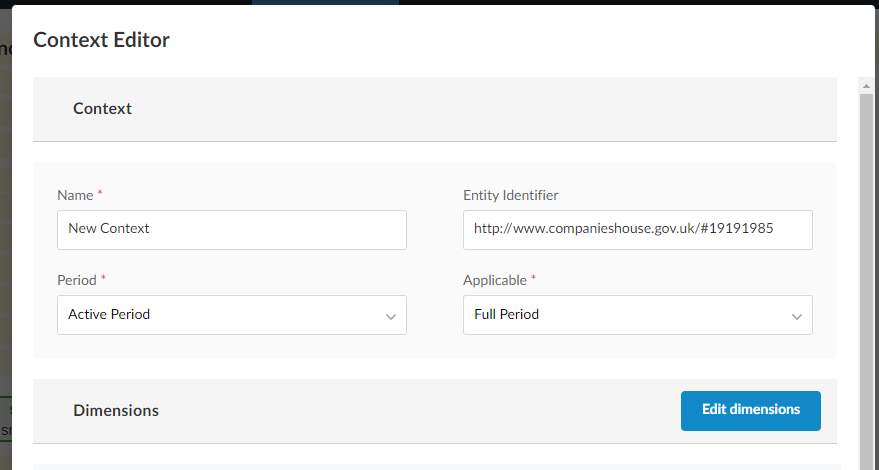Click the Entity Identifier label
This screenshot has height=470, width=879.
click(x=510, y=195)
